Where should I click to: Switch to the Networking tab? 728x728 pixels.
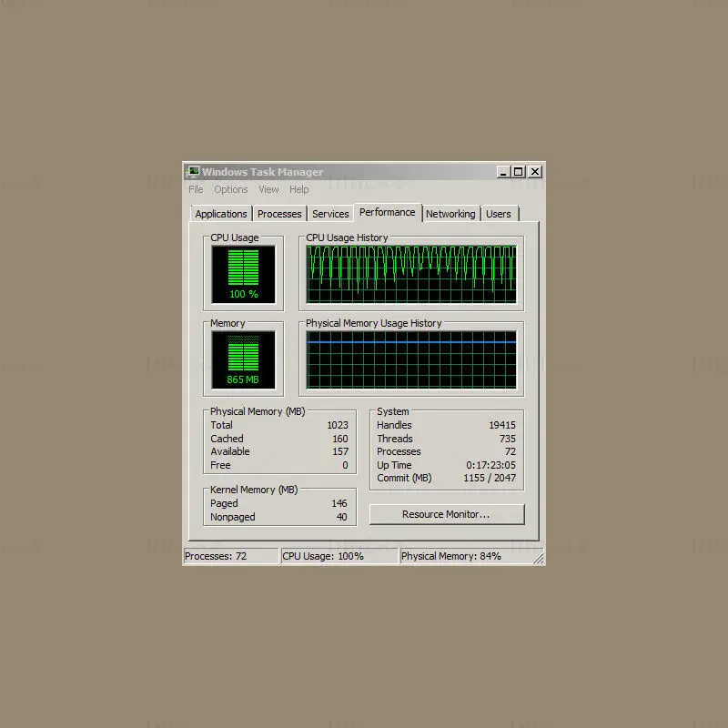coord(450,214)
